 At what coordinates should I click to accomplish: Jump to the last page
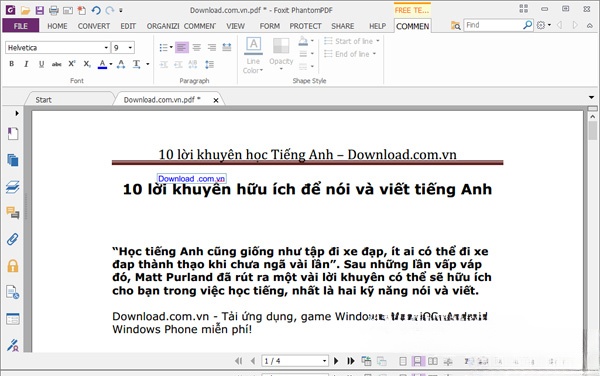351,361
